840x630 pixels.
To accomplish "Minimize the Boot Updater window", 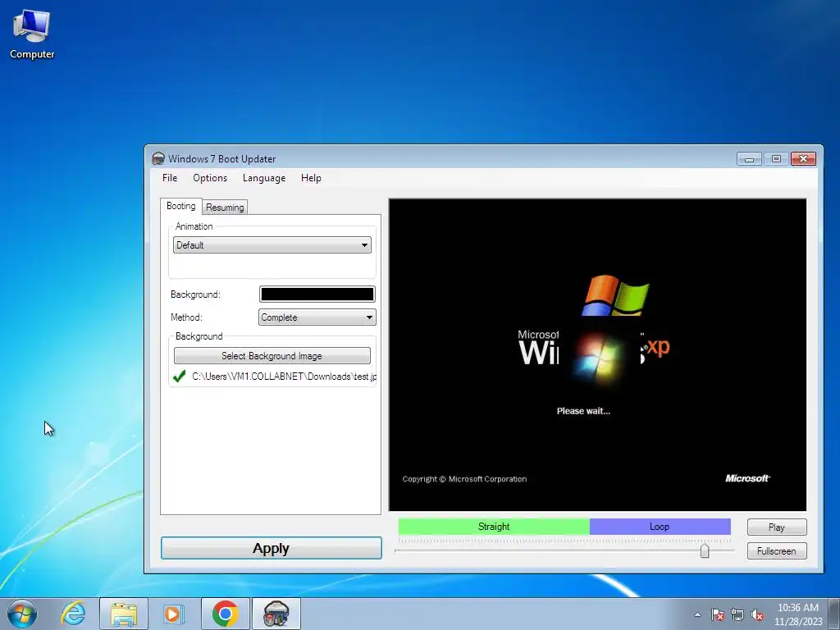I will 749,159.
